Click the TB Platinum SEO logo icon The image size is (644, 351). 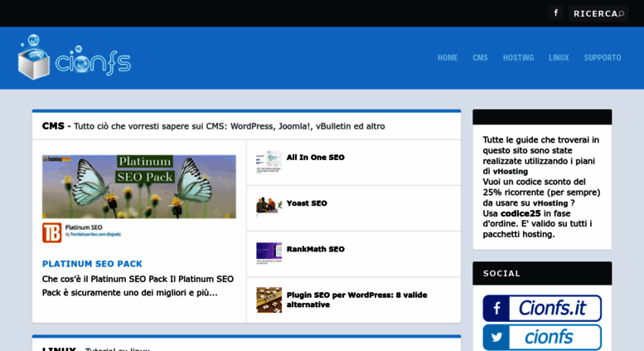point(51,232)
